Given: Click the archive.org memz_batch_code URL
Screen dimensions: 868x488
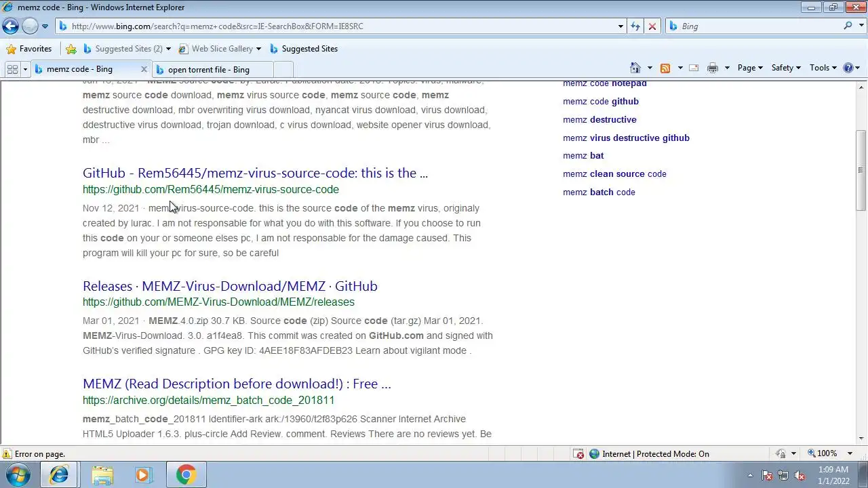Looking at the screenshot, I should point(208,400).
